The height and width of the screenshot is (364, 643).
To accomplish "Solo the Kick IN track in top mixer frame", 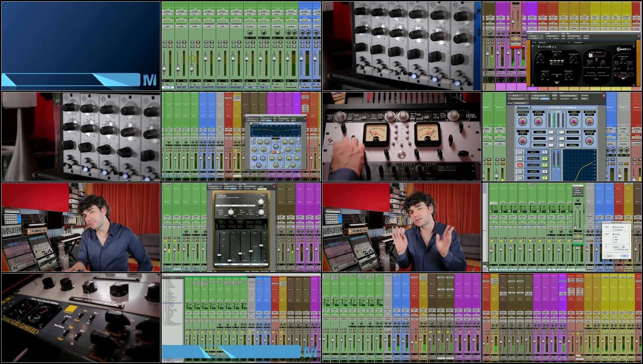I will click(165, 46).
